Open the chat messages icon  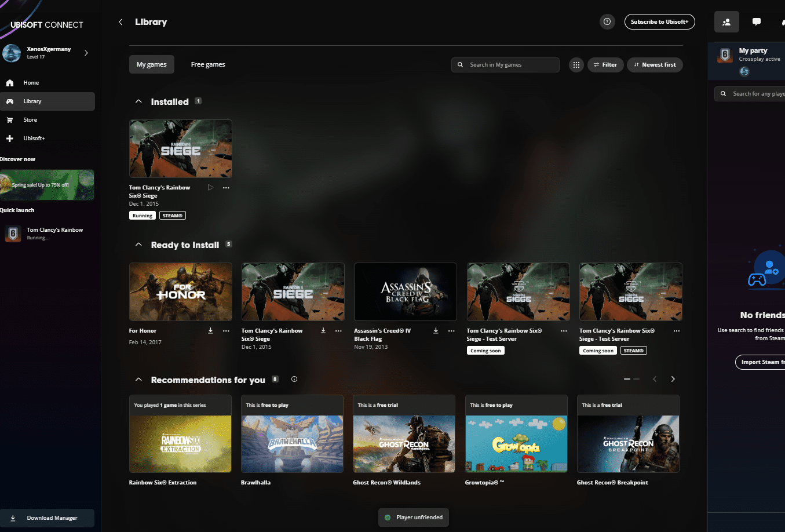[756, 22]
